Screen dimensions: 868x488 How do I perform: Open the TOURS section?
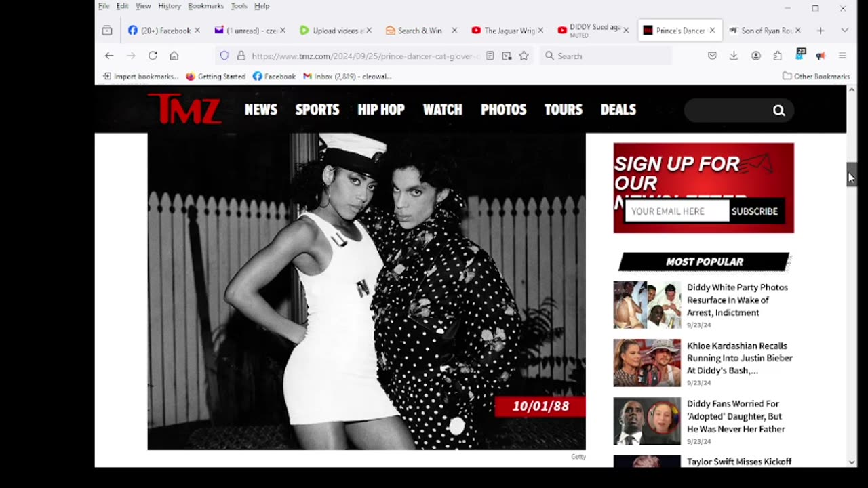pyautogui.click(x=564, y=109)
